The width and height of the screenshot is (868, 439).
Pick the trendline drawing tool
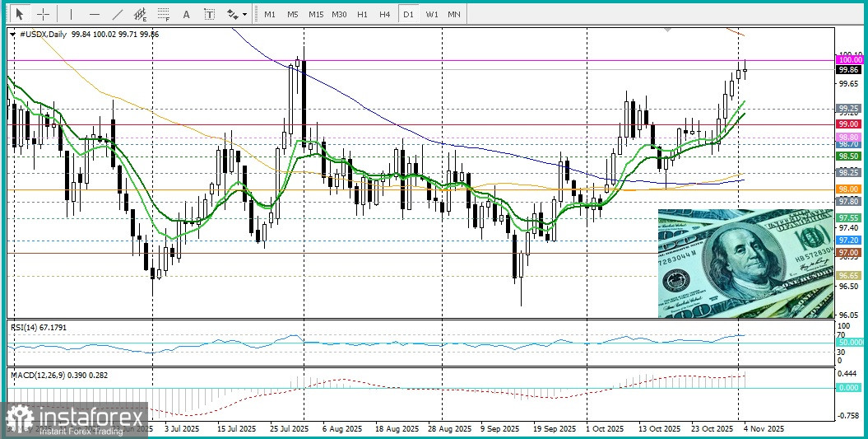[x=118, y=14]
